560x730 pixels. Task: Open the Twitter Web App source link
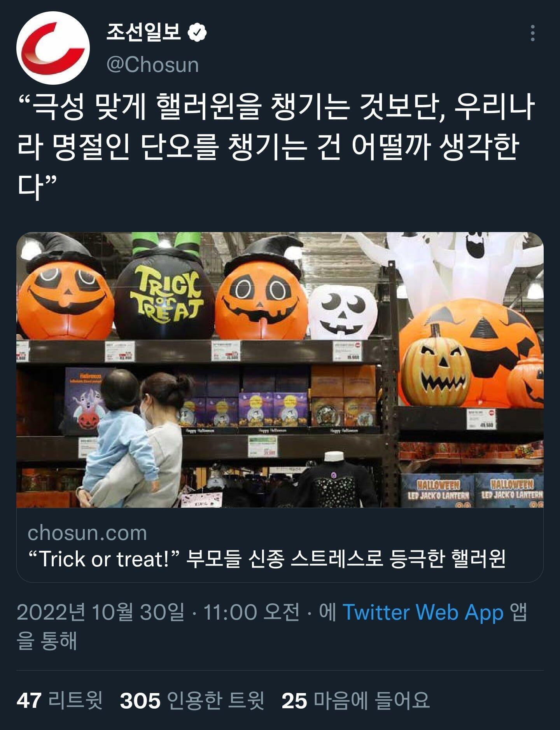click(423, 613)
